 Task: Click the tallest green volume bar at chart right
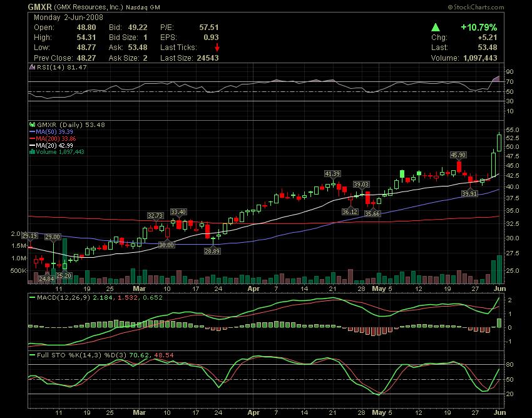[x=499, y=270]
